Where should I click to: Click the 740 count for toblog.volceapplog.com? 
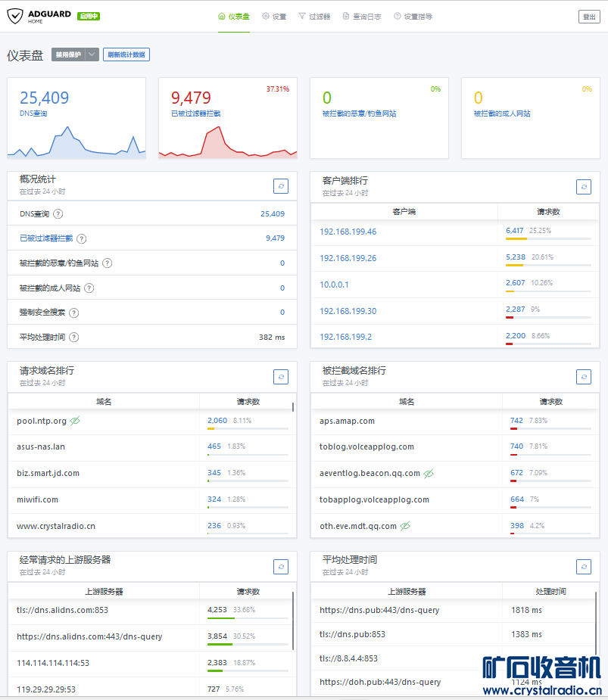pos(516,446)
